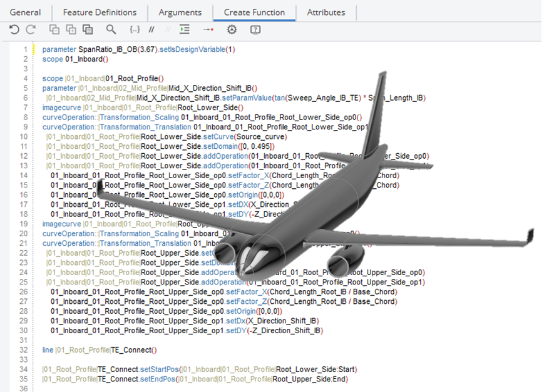Switch to the Arguments tab
Viewport: 554px width, 392px height.
tap(180, 13)
